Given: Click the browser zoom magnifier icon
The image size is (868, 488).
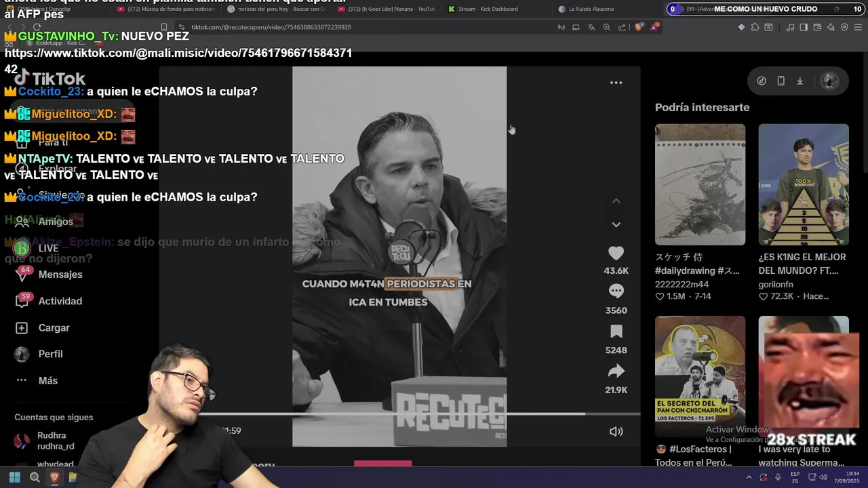Looking at the screenshot, I should pos(606,27).
